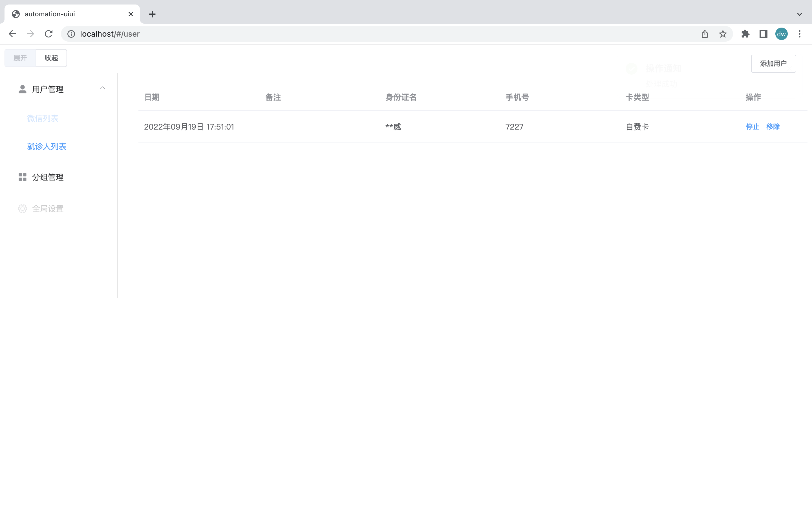Toggle the bookmark star in address bar
The height and width of the screenshot is (507, 812).
coord(722,34)
